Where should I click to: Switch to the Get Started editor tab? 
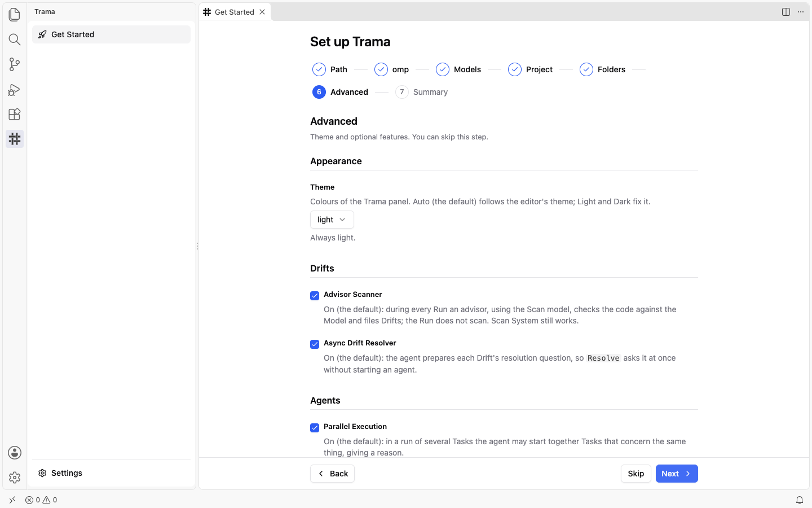tap(235, 12)
